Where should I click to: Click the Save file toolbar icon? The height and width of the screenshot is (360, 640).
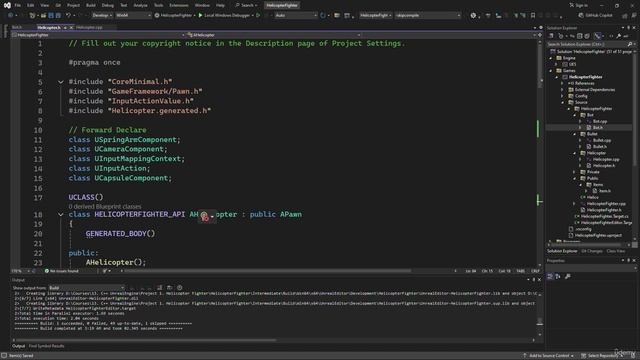[x=51, y=16]
